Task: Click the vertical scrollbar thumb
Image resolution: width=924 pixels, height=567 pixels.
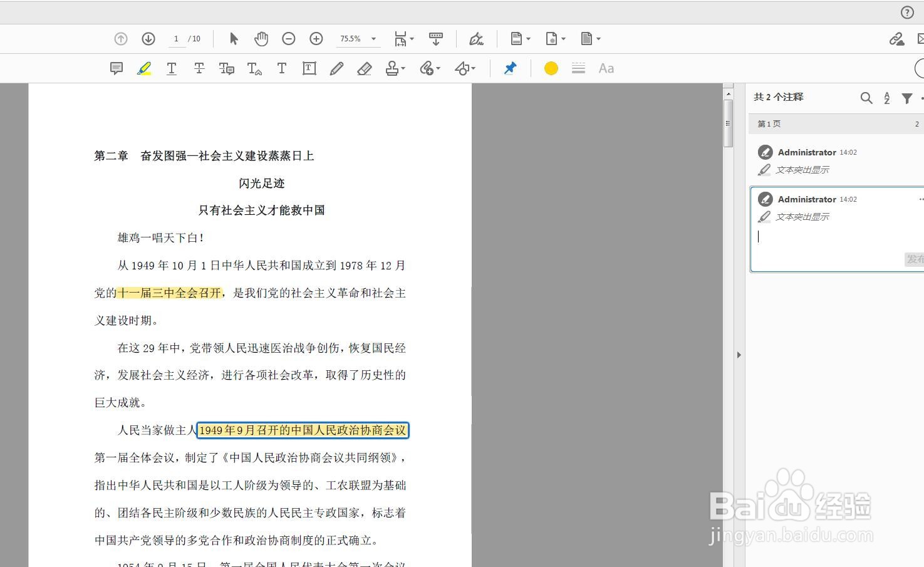Action: (728, 123)
